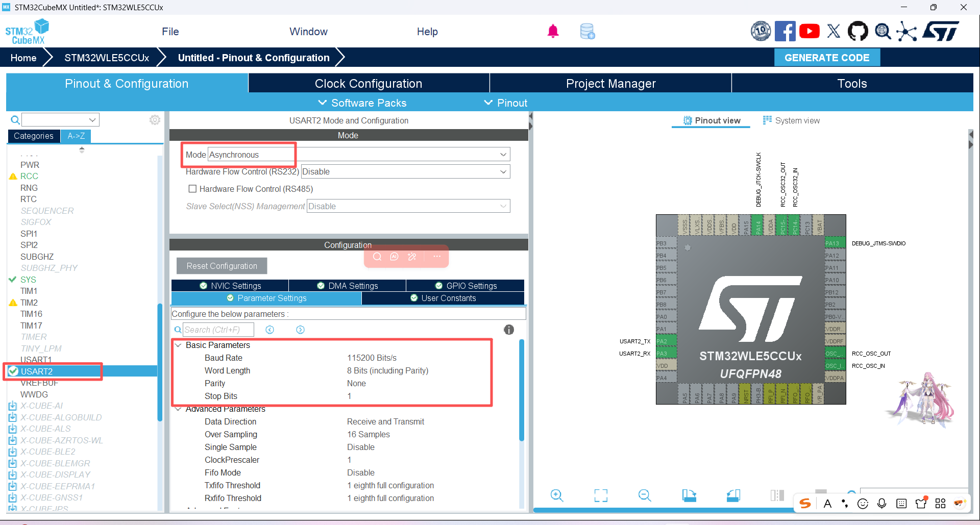Zoom in on the pinout chip view

557,495
